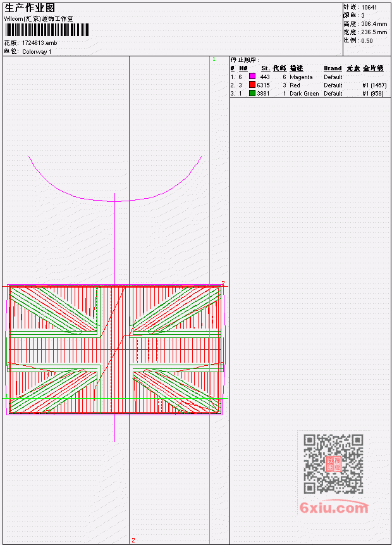Click the '#1 (958)' sequin value

pyautogui.click(x=372, y=94)
